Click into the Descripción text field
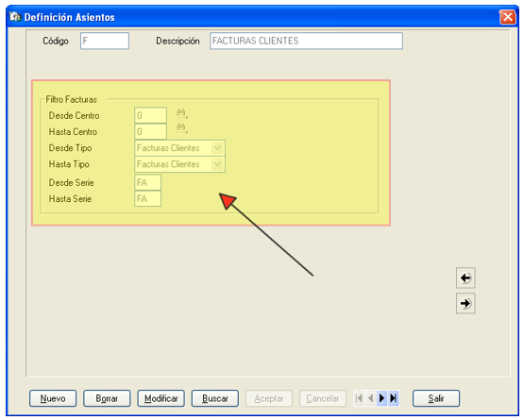 tap(306, 42)
